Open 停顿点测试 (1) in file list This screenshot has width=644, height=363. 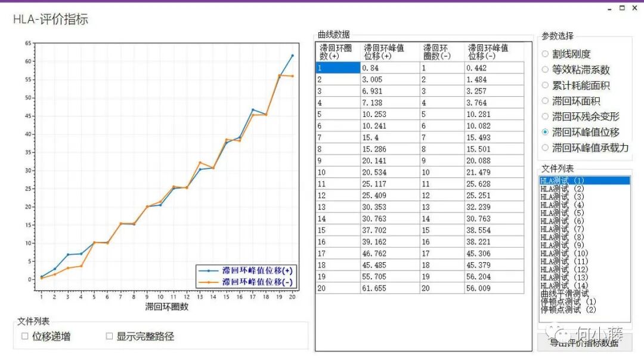(584, 302)
